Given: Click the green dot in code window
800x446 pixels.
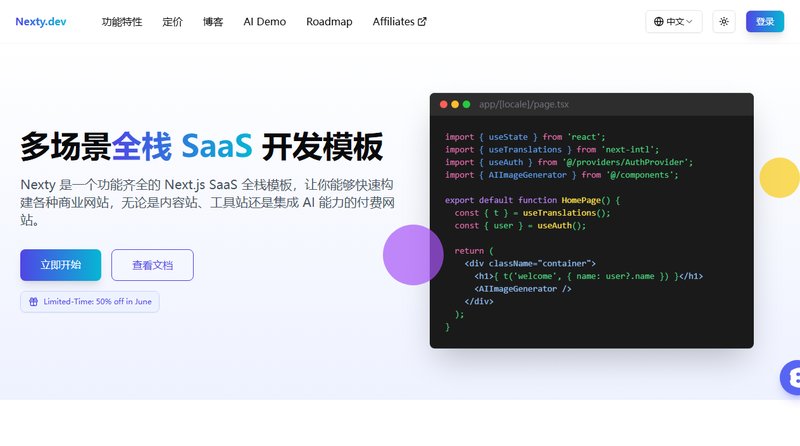Looking at the screenshot, I should point(466,104).
